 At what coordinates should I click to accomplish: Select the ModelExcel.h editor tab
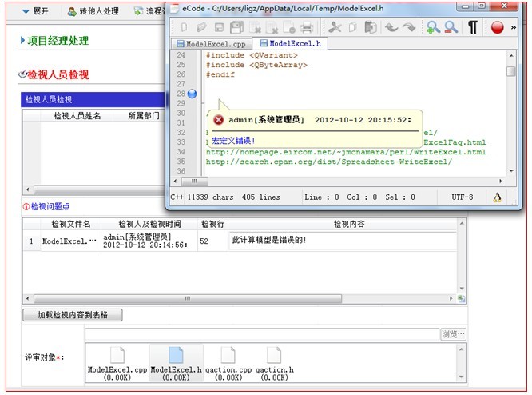click(x=290, y=43)
